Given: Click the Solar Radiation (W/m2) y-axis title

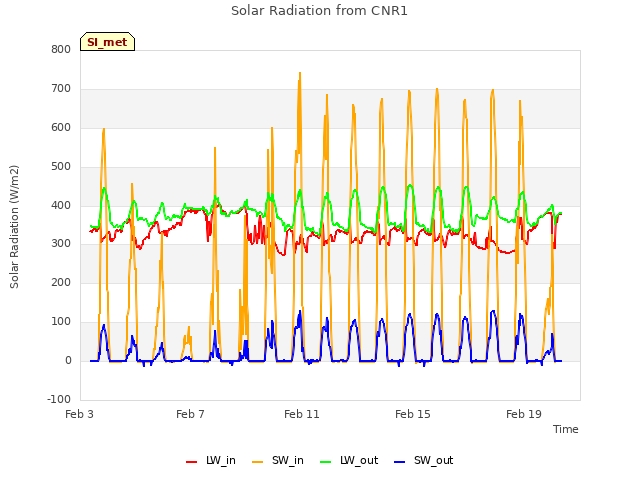Looking at the screenshot, I should click(14, 227).
